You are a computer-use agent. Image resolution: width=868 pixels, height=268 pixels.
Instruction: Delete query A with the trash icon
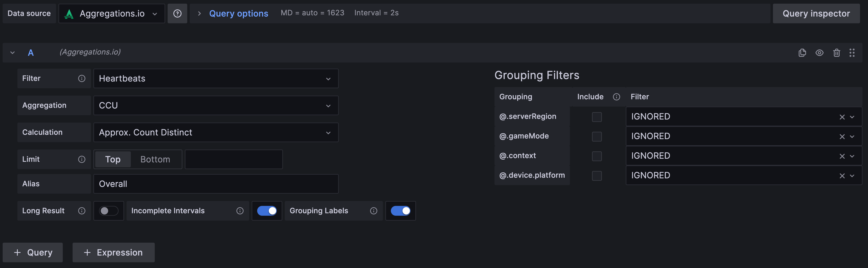pyautogui.click(x=836, y=52)
